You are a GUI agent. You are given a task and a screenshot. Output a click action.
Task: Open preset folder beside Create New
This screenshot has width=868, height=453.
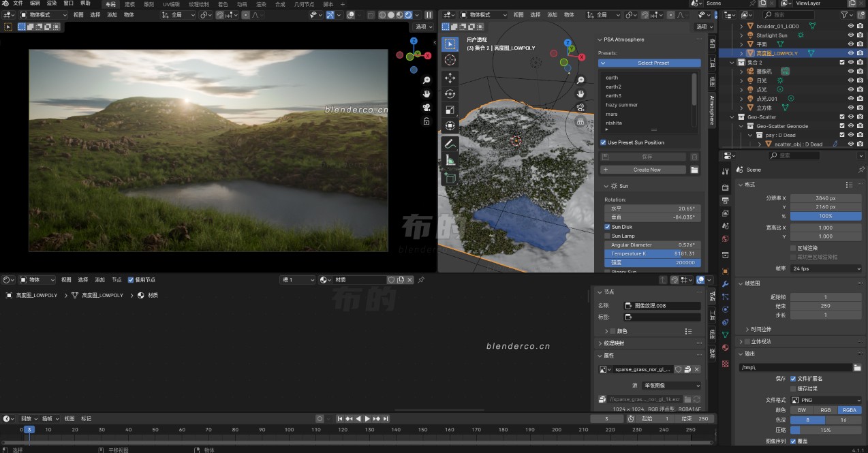(x=694, y=170)
